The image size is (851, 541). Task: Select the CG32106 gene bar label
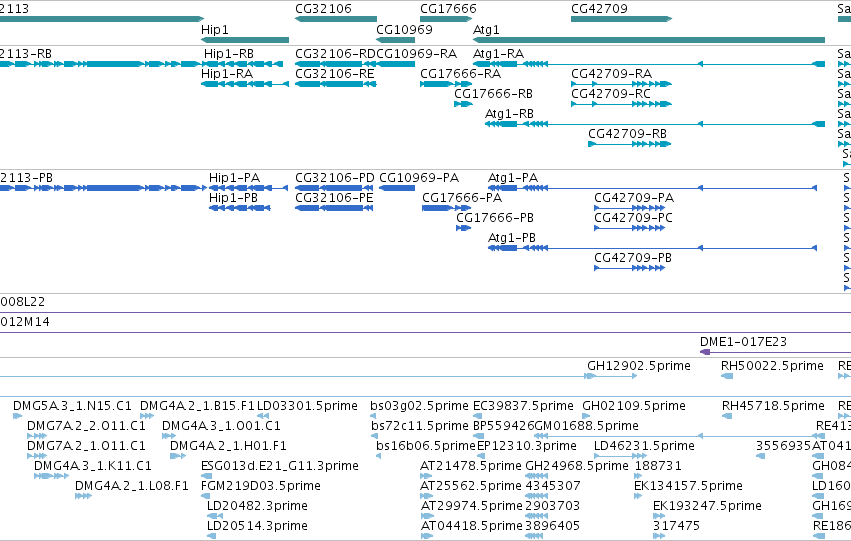click(323, 9)
